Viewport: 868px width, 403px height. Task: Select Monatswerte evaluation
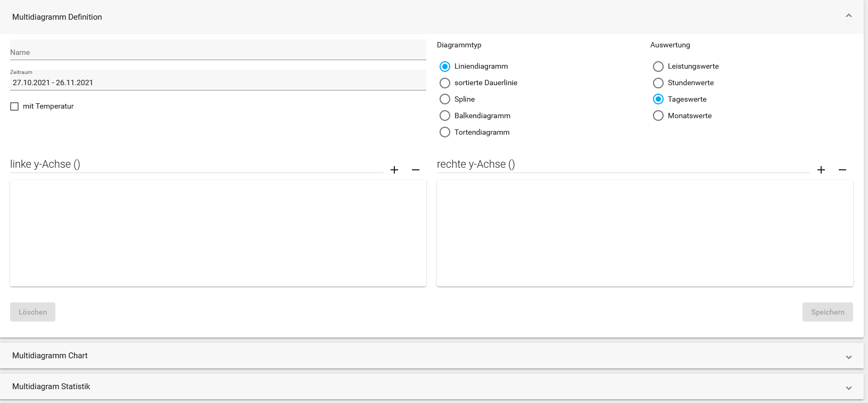[658, 116]
